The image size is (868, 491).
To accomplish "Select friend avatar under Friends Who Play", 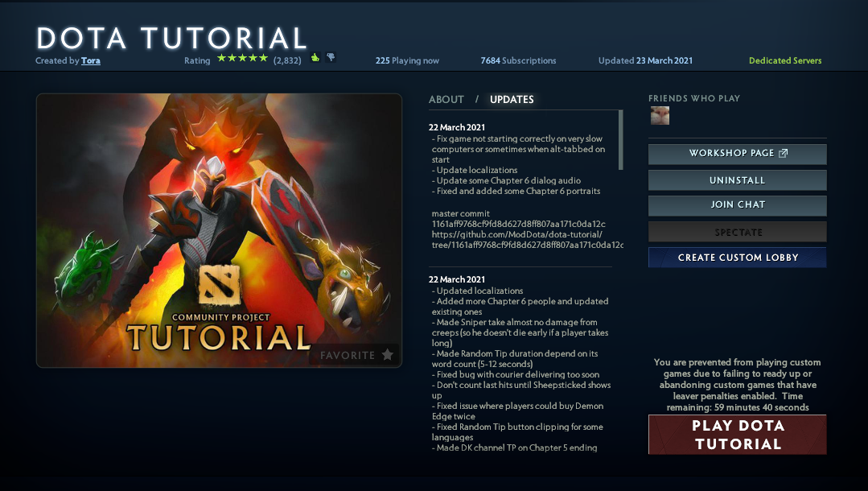I will point(660,116).
